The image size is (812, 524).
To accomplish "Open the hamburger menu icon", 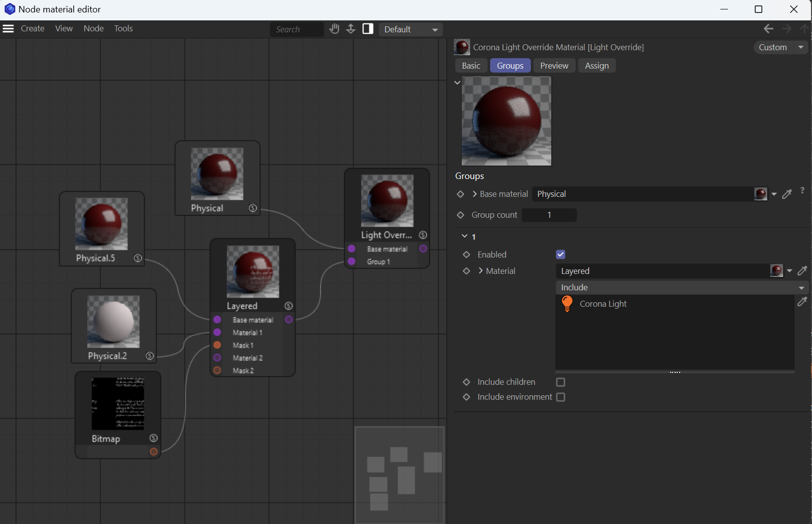I will [8, 28].
